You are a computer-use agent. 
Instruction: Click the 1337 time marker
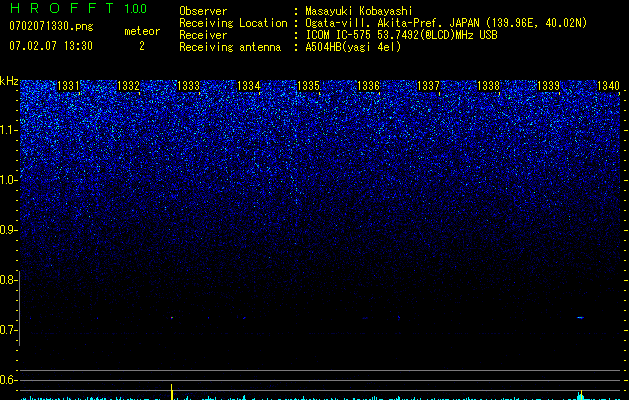[428, 86]
